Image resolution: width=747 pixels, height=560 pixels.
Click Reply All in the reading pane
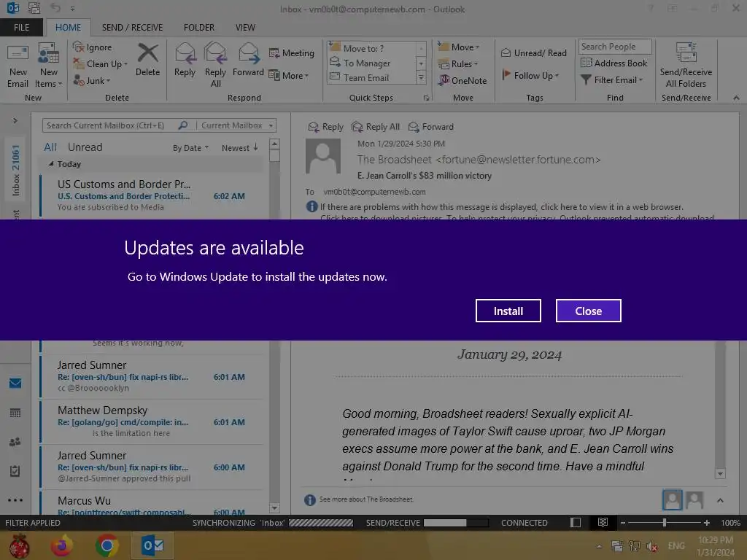click(x=376, y=127)
